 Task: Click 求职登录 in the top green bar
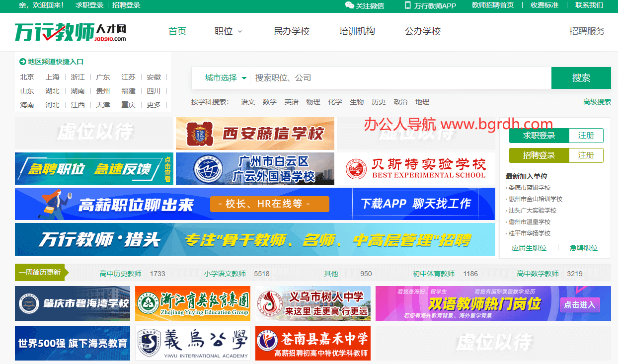tap(89, 5)
